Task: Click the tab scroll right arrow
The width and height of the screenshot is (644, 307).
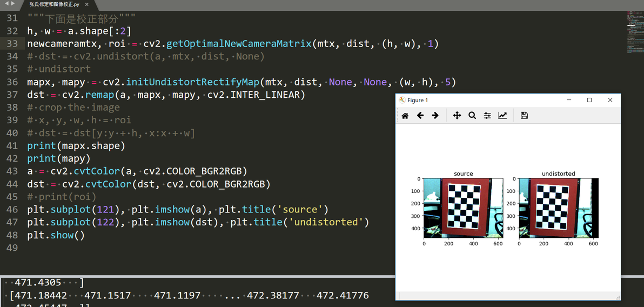Action: pyautogui.click(x=13, y=3)
